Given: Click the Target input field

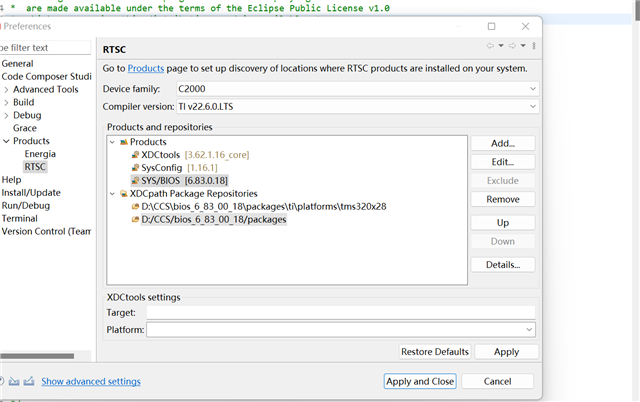Looking at the screenshot, I should pos(340,313).
